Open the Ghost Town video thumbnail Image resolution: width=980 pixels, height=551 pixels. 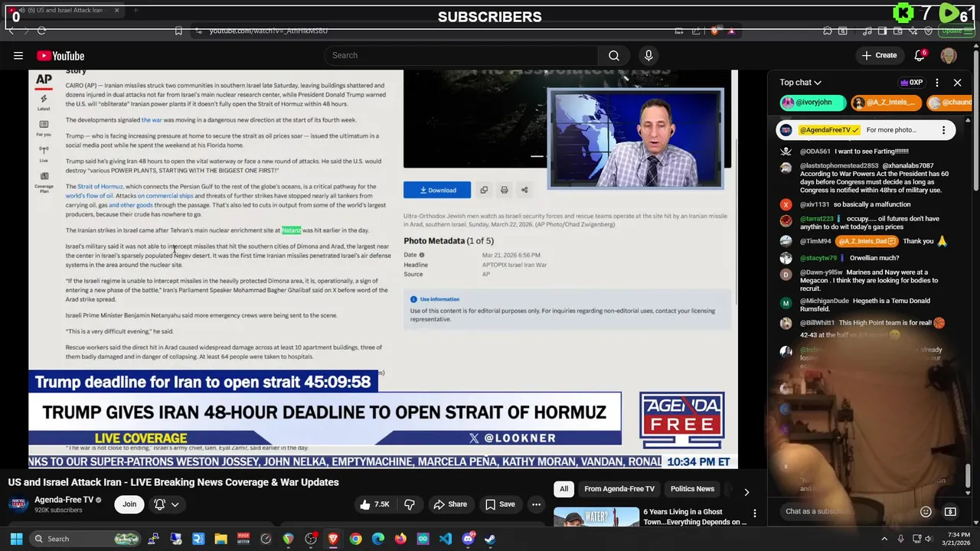point(596,517)
